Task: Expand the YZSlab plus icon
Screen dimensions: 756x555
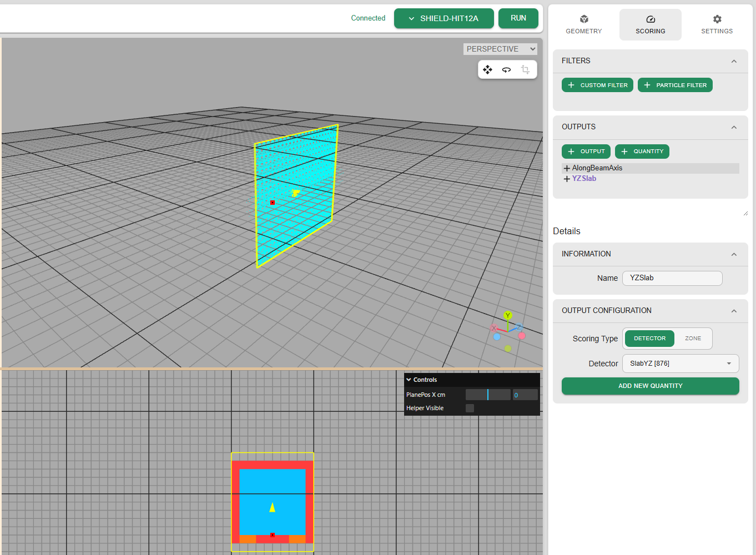Action: click(x=567, y=179)
